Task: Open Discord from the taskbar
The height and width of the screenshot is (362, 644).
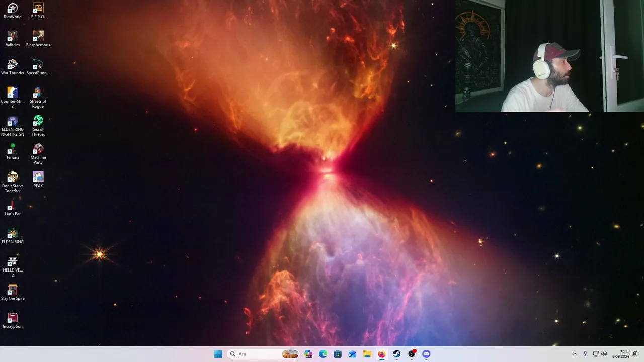Action: 426,354
